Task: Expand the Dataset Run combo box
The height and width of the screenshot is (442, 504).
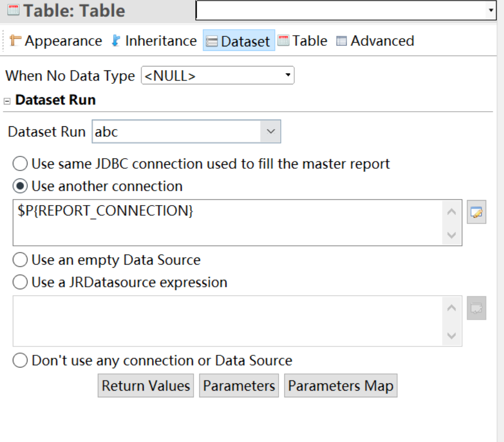Action: click(271, 131)
